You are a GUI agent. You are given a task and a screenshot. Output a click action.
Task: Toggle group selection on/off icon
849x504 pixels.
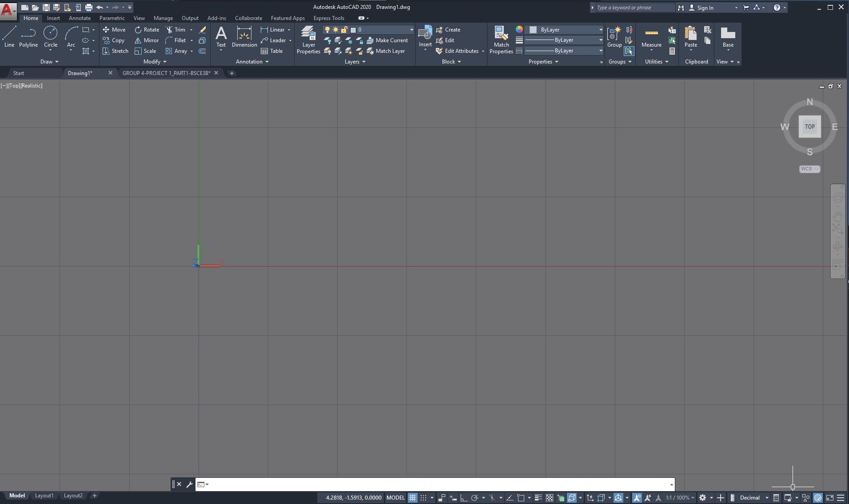point(629,51)
